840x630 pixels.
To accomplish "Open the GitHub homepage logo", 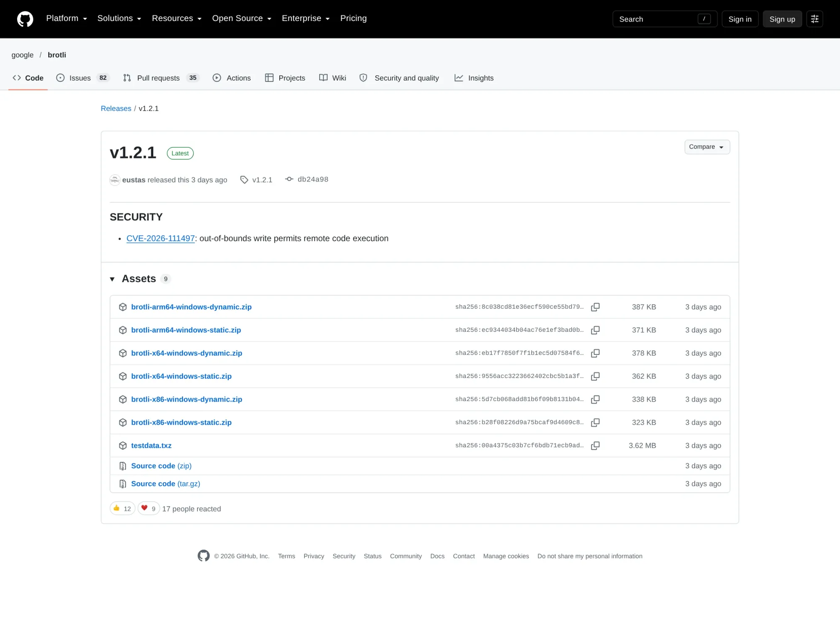I will click(25, 19).
